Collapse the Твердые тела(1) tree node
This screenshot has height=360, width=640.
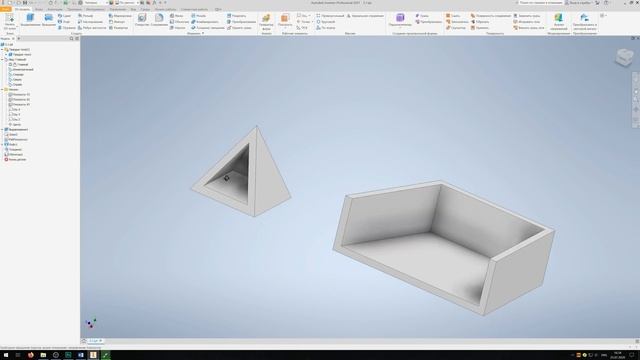2,49
